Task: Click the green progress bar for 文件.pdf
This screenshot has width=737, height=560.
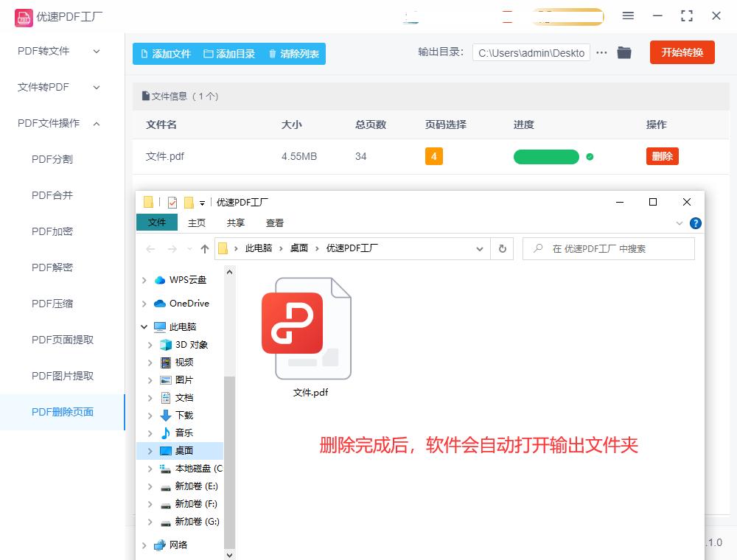Action: [546, 157]
